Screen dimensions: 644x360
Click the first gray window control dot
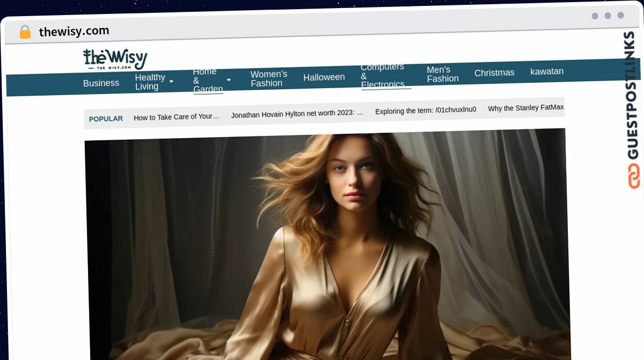pyautogui.click(x=595, y=16)
